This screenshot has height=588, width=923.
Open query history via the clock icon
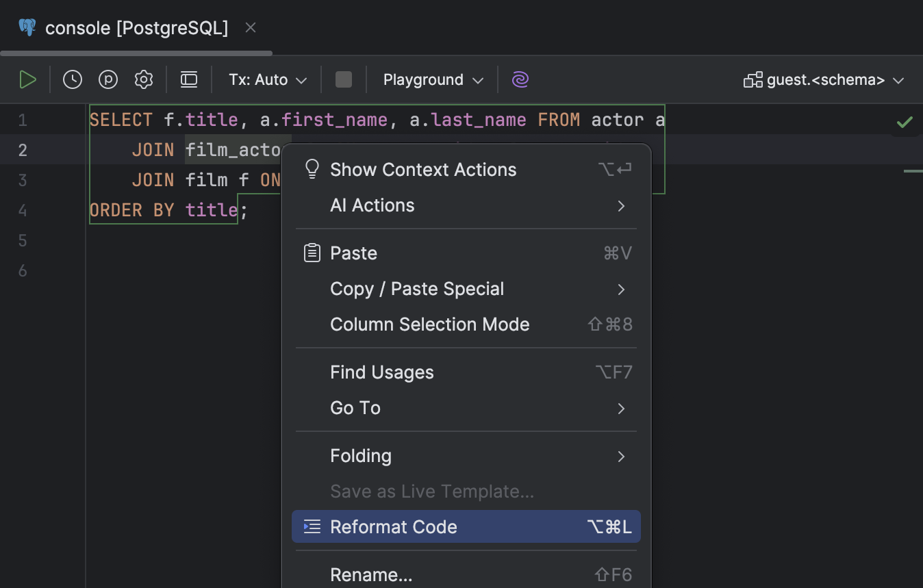coord(72,79)
